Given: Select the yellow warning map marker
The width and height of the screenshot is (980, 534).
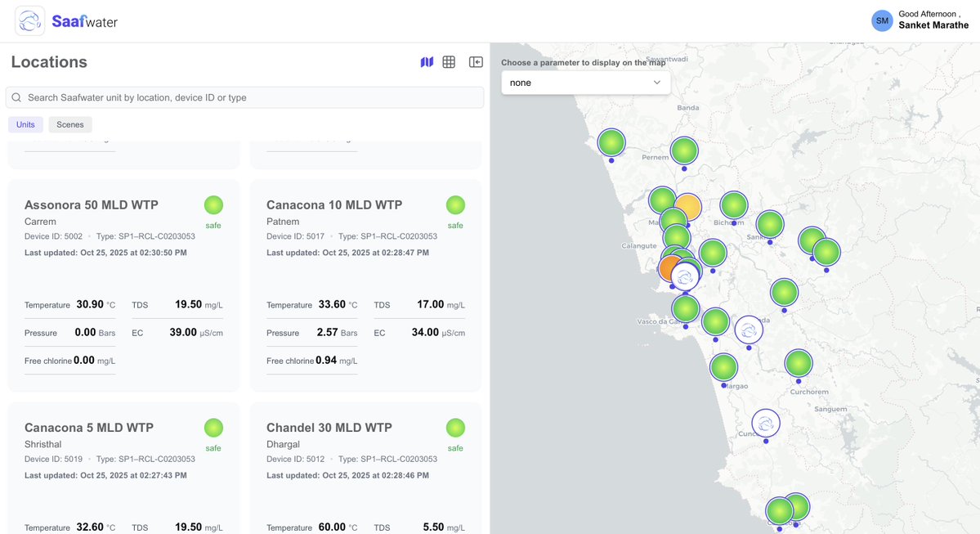Looking at the screenshot, I should [689, 206].
